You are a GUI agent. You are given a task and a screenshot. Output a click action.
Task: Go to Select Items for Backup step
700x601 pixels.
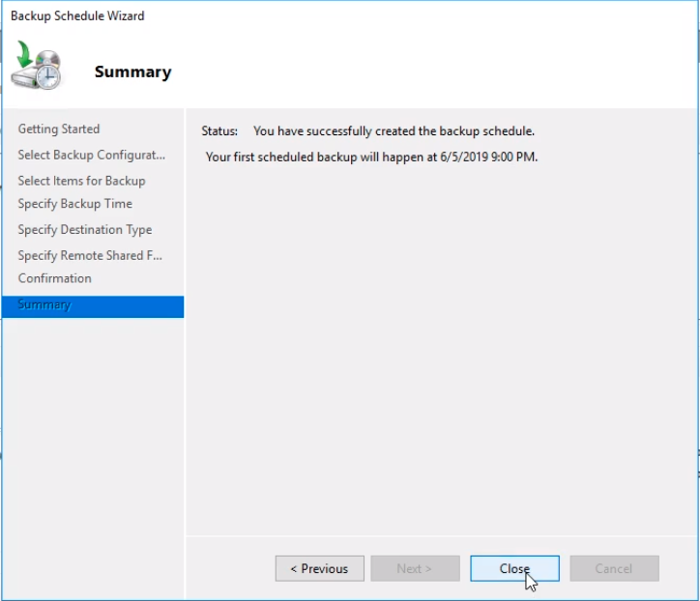point(81,181)
